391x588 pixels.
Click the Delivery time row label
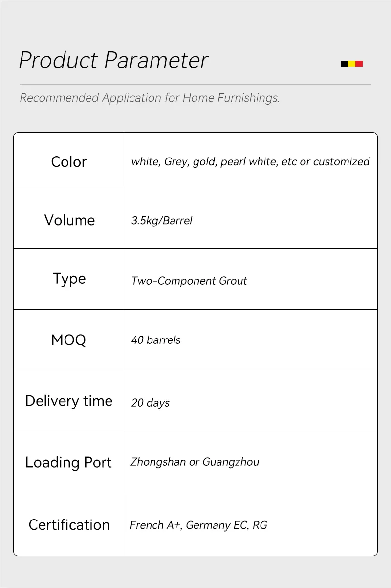[x=69, y=401]
